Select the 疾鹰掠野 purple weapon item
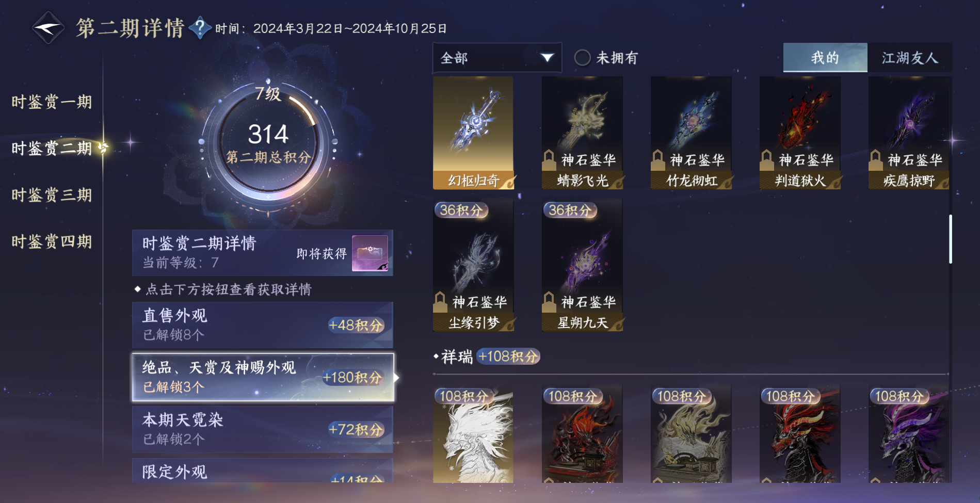This screenshot has width=980, height=503. pyautogui.click(x=909, y=133)
